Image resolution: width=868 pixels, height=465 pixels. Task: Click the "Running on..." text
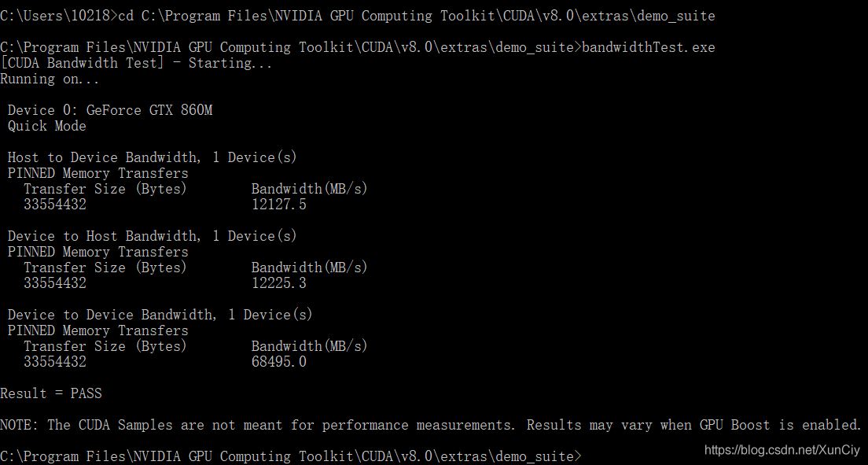[x=50, y=79]
